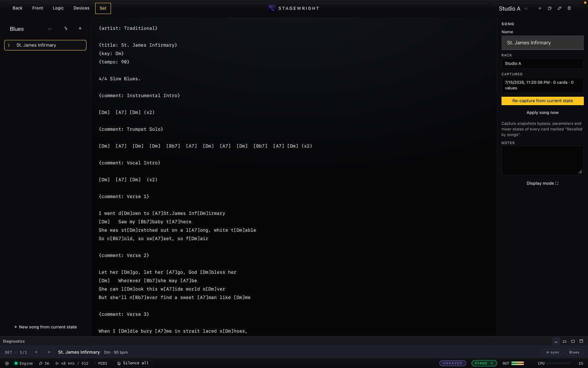Click Apply song now
This screenshot has width=588, height=368.
(x=542, y=113)
